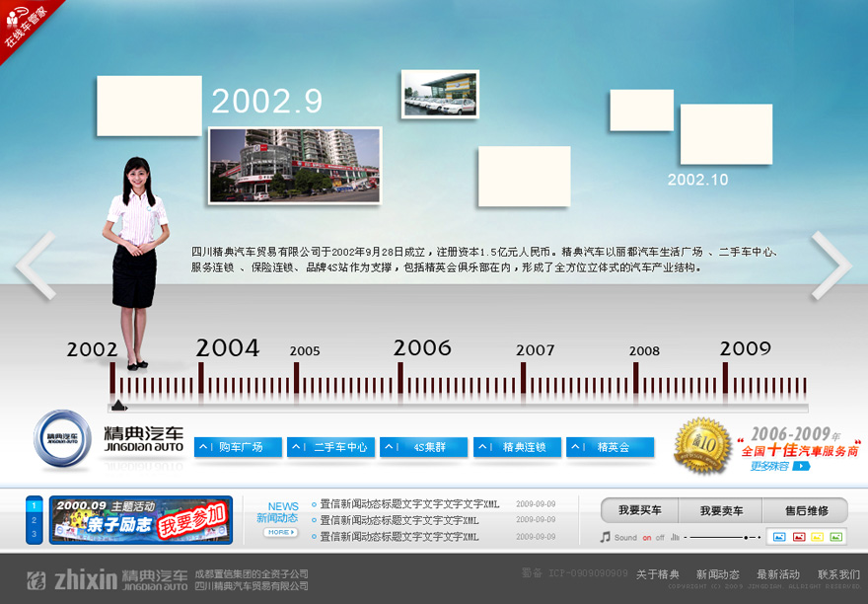The width and height of the screenshot is (868, 604).
Task: Open 新闻动态 in footer menu
Action: [x=717, y=574]
